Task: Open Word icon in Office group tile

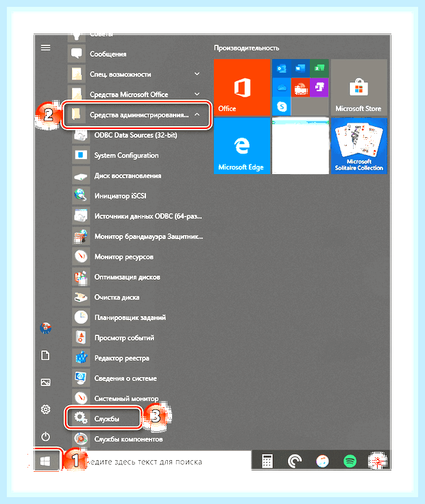Action: (300, 69)
